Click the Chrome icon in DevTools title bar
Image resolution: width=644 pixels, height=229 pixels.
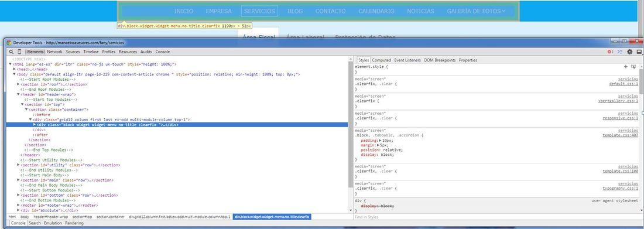[x=9, y=42]
